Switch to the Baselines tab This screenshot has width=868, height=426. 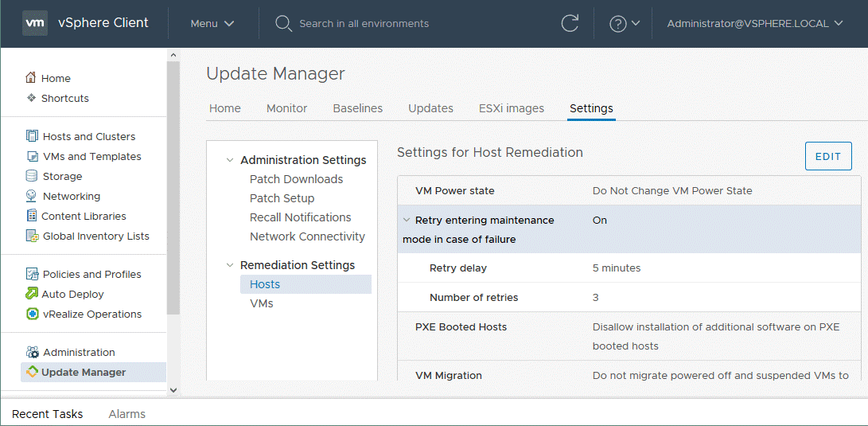pos(357,108)
